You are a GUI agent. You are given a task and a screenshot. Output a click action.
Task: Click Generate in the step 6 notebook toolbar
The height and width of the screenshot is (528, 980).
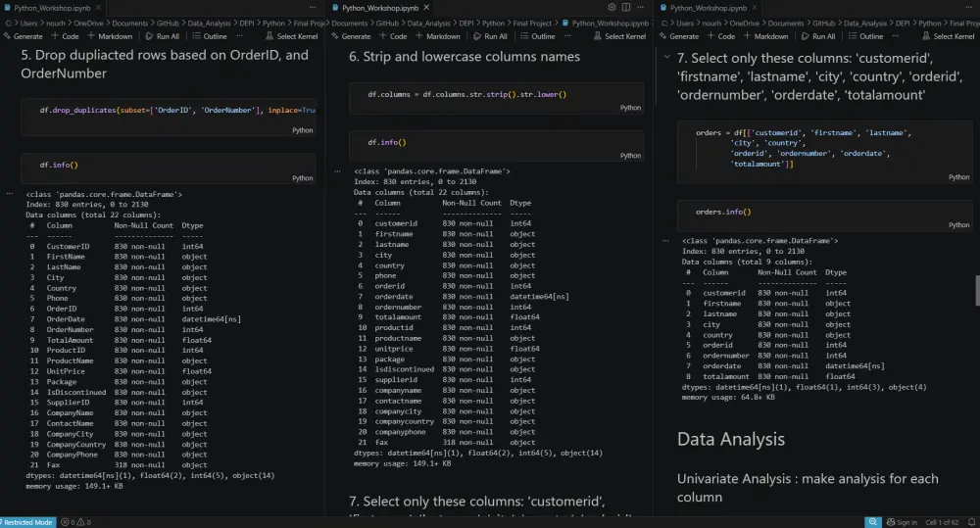(351, 36)
